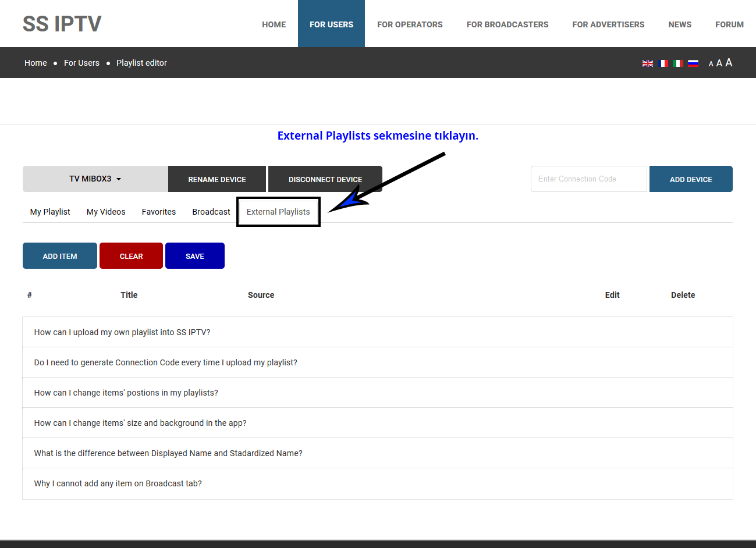Choose the Italian flag language icon

(x=677, y=63)
